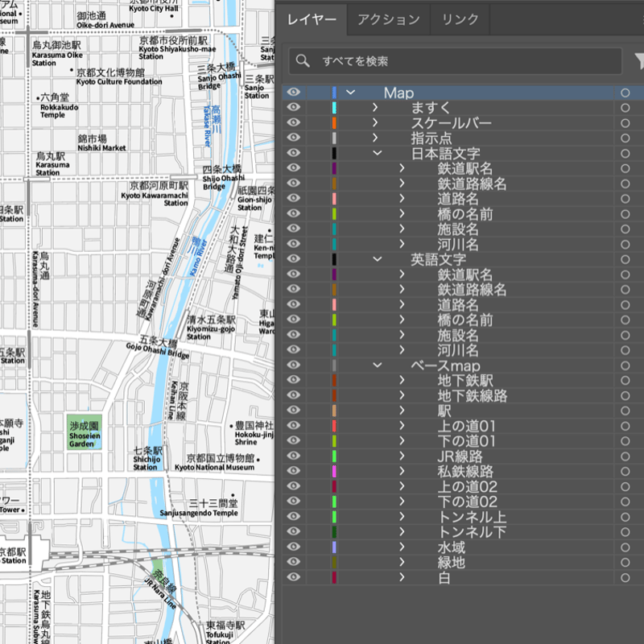
Task: Toggle the eye icon for 駅 sublayer
Action: (x=293, y=410)
